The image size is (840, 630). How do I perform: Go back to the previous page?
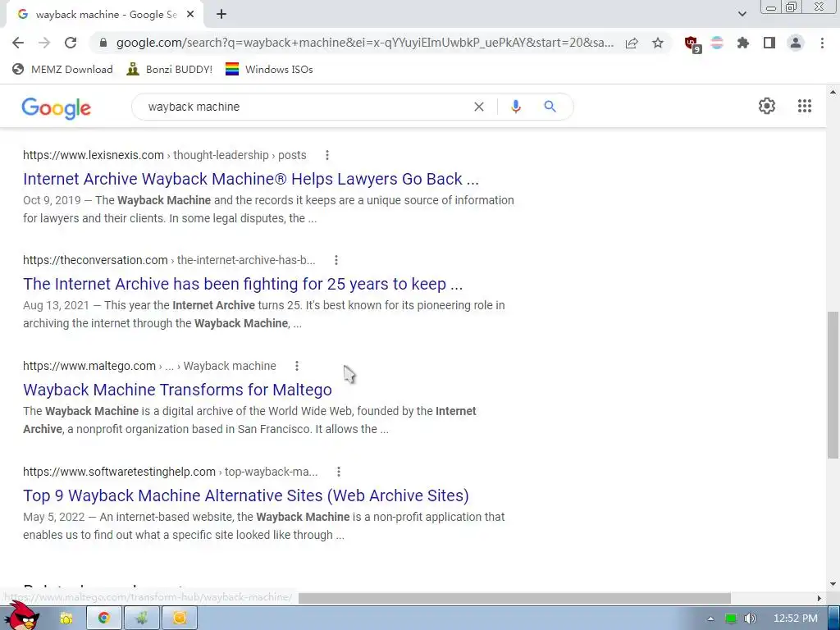point(18,43)
